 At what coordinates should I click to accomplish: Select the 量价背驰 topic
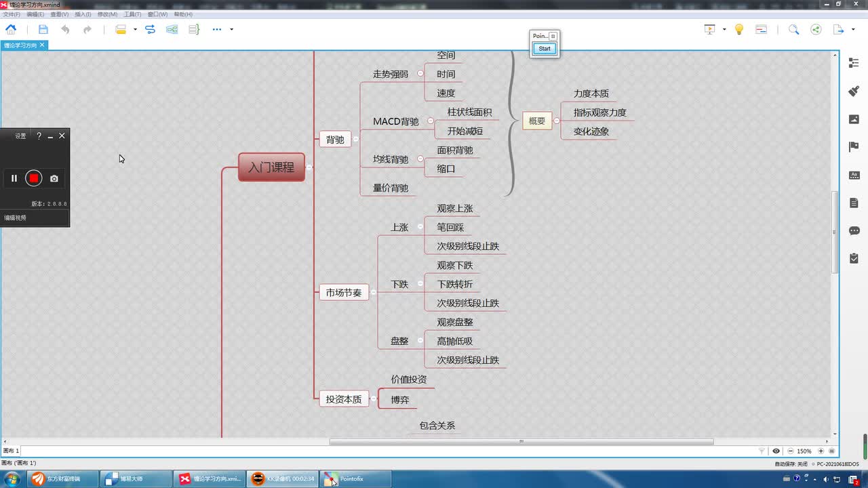pyautogui.click(x=391, y=188)
